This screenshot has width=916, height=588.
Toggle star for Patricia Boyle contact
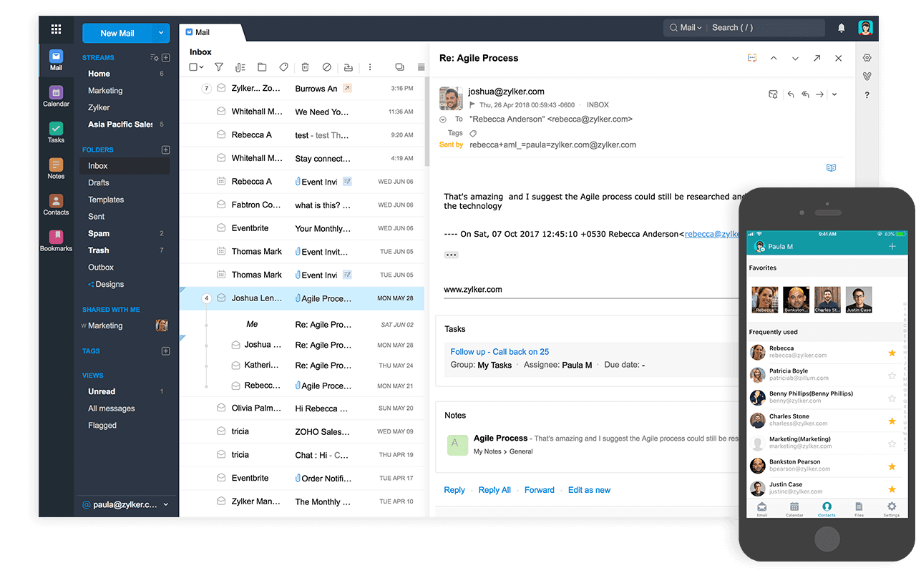tap(892, 376)
